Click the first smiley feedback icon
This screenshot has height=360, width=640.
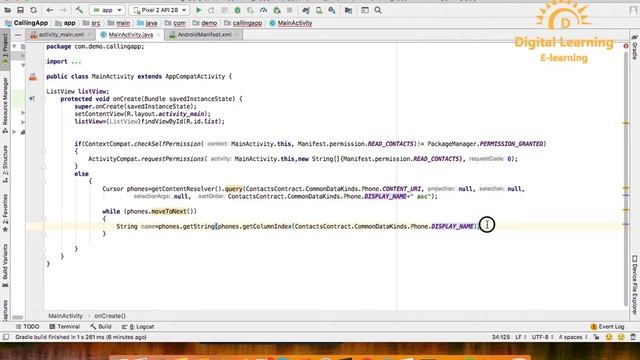tap(609, 337)
